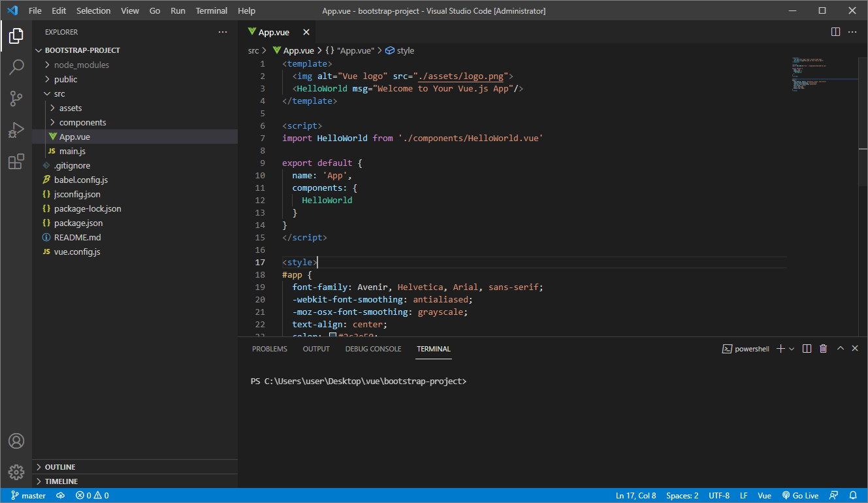Collapse the BOOTSTRAP-PROJECT folder section
This screenshot has height=503, width=868.
click(x=135, y=50)
